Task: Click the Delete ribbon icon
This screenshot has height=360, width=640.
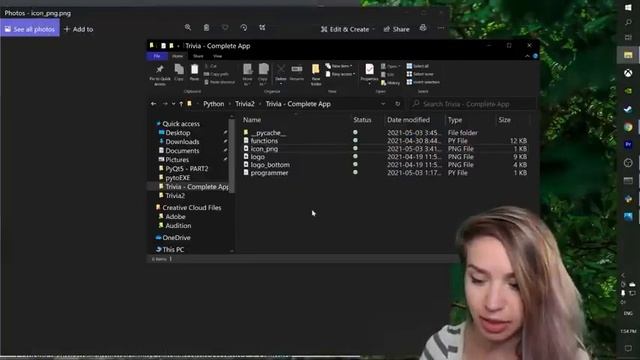Action: (281, 73)
